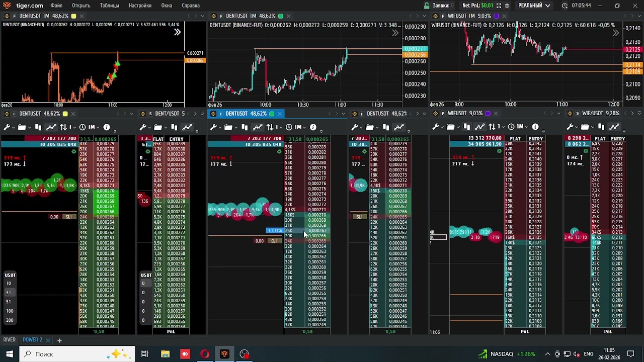Select 100 USDT order size preset
The image size is (644, 362).
[x=10, y=311]
